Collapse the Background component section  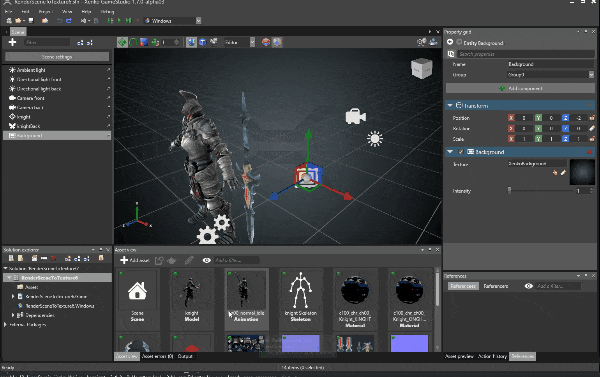pos(450,152)
